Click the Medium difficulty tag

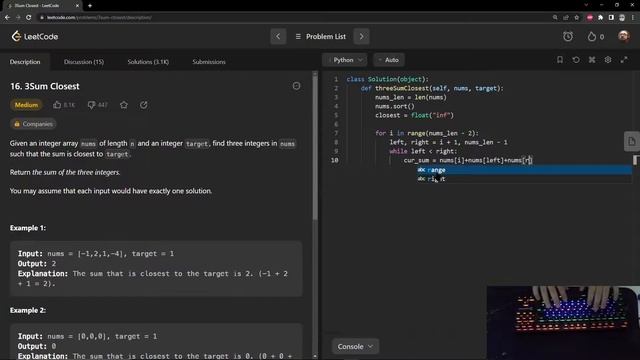tap(26, 105)
